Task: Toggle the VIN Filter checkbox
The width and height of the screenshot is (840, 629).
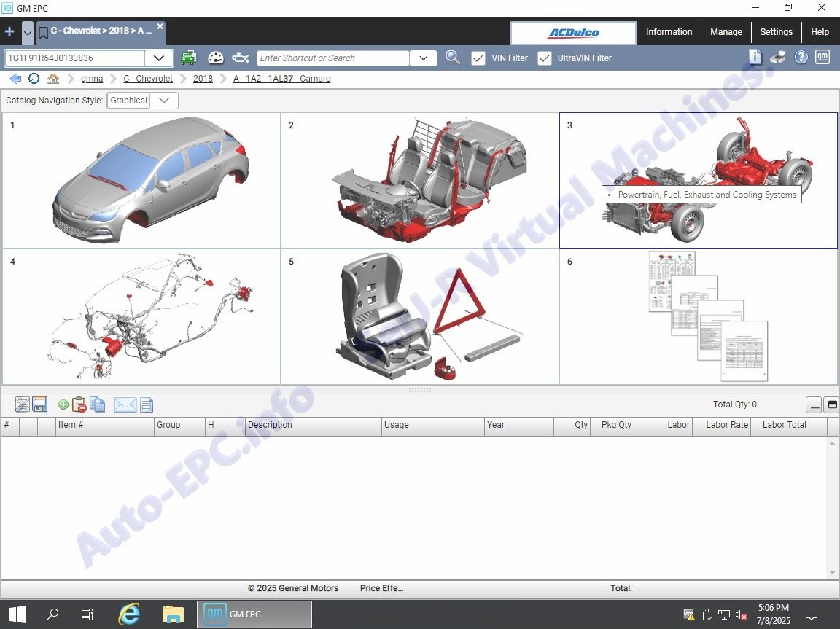Action: click(x=478, y=58)
